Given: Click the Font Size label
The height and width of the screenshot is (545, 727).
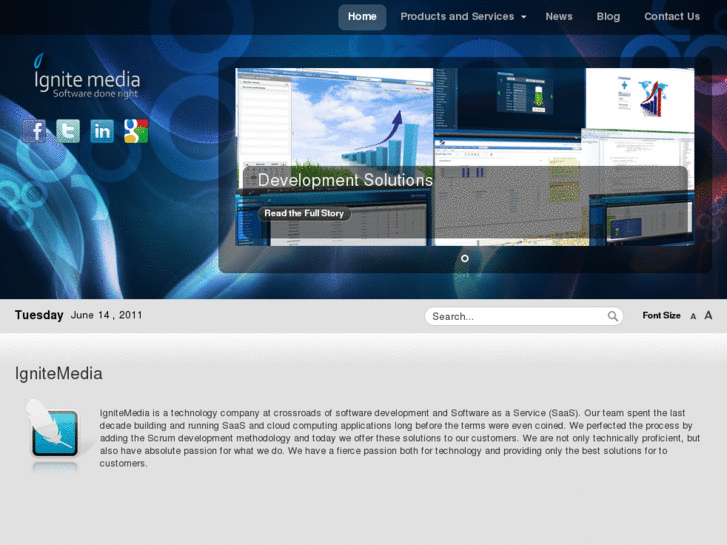Looking at the screenshot, I should [x=661, y=315].
